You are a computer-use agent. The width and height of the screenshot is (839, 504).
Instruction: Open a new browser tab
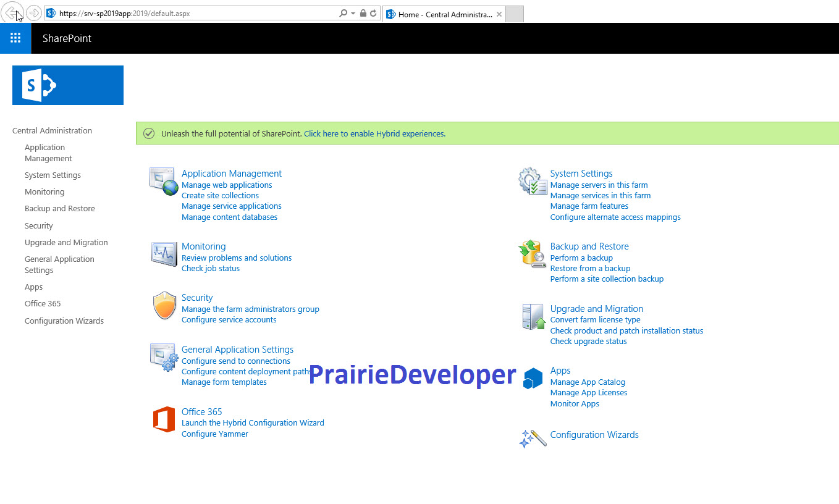pyautogui.click(x=515, y=14)
